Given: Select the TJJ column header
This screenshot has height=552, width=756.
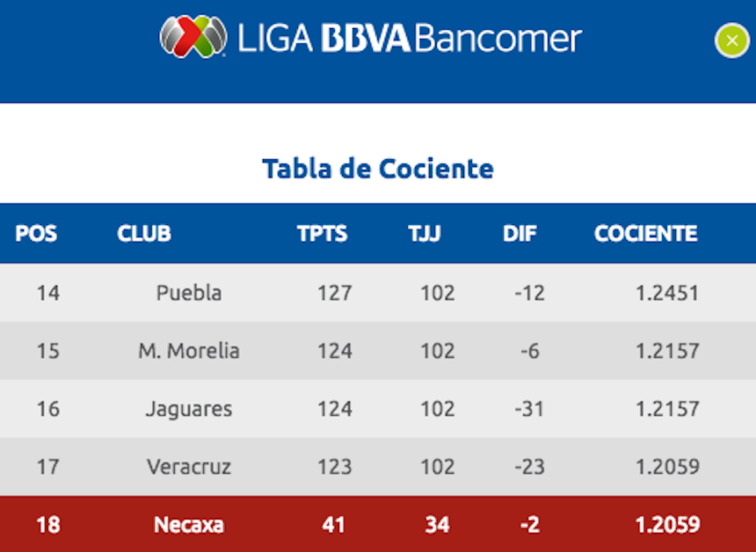Looking at the screenshot, I should (425, 234).
